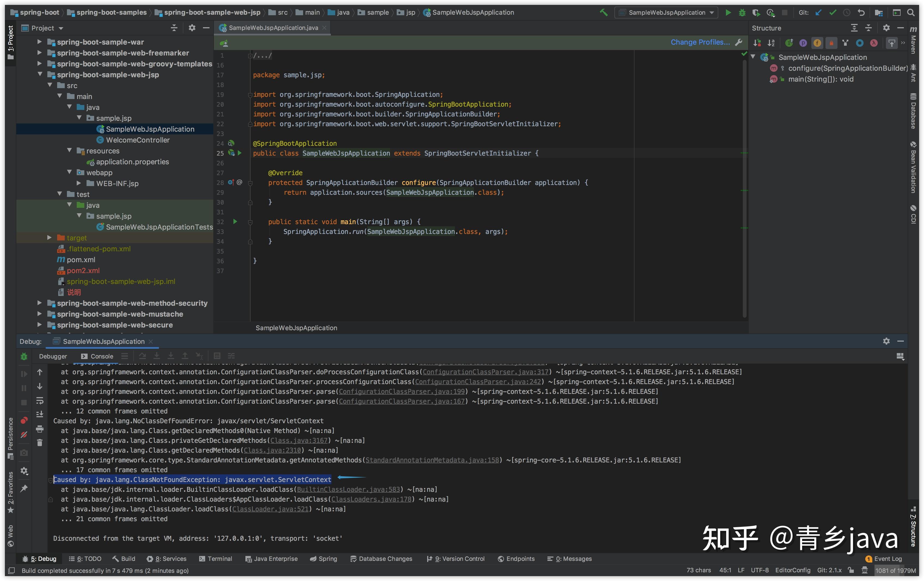Open the Debug tool window settings gear
Image resolution: width=924 pixels, height=581 pixels.
point(886,341)
